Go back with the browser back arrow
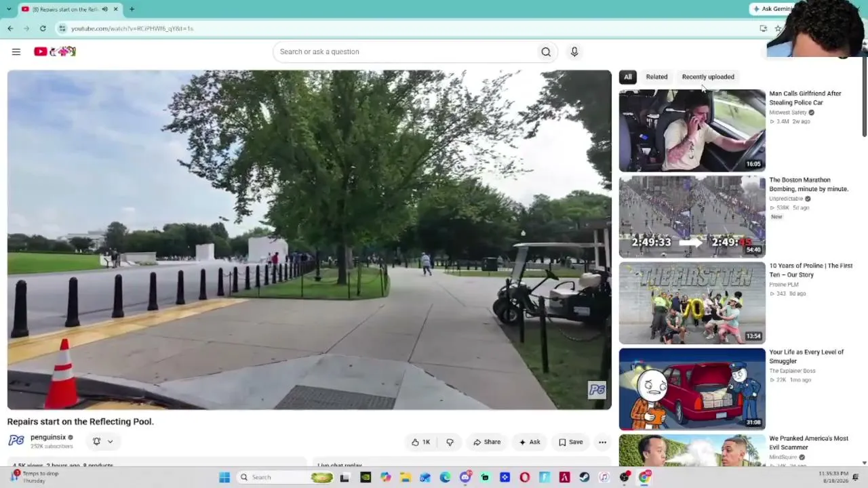 click(x=10, y=28)
